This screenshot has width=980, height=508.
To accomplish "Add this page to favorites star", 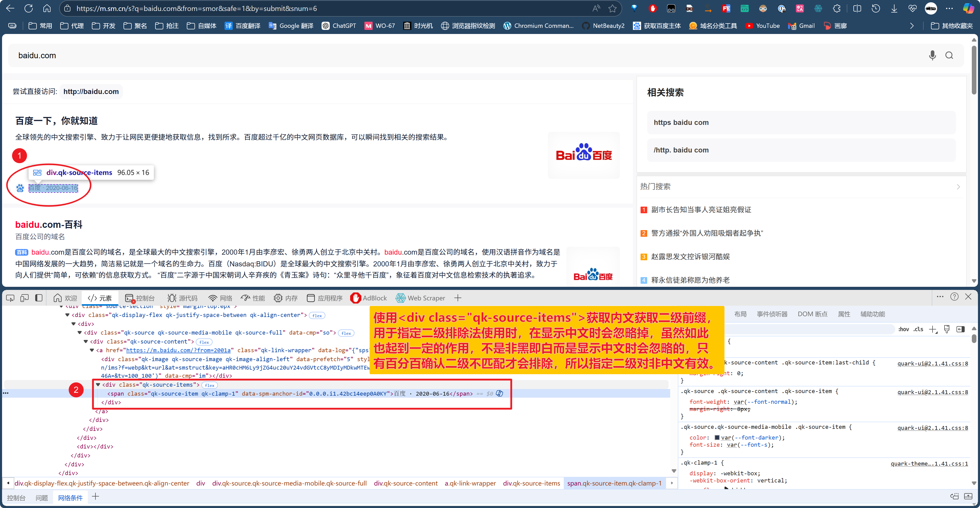I will pyautogui.click(x=612, y=8).
